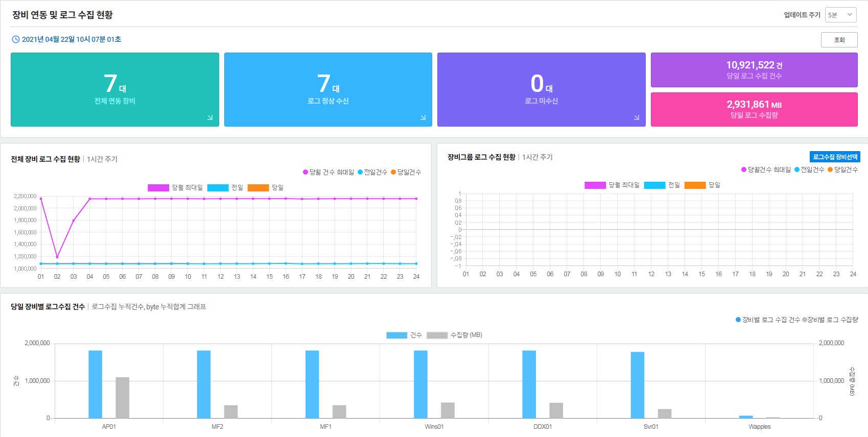Click the arrow icon on 로그 정상 수신 card
868x437 pixels.
(423, 117)
